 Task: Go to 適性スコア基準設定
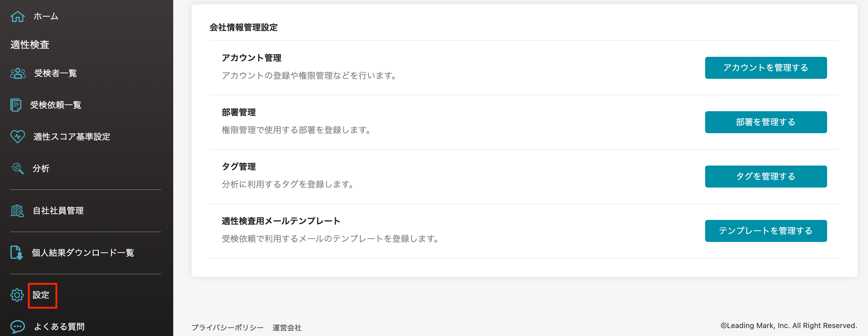coord(72,137)
